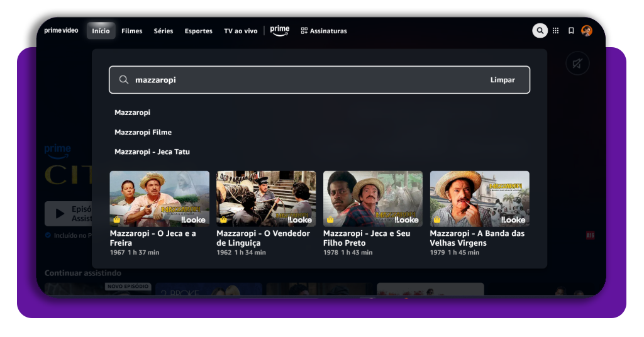Click the magnifier icon inside search box
Image resolution: width=644 pixels, height=337 pixels.
[124, 80]
